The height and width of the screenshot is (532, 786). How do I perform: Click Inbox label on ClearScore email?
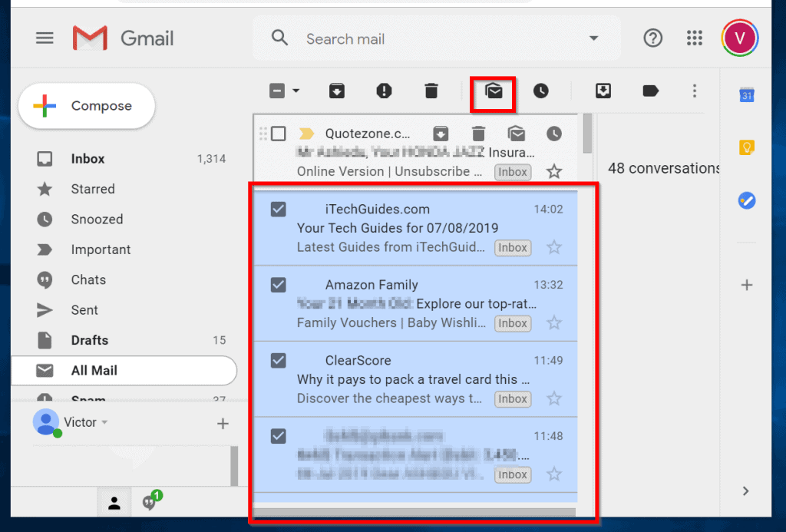coord(513,398)
